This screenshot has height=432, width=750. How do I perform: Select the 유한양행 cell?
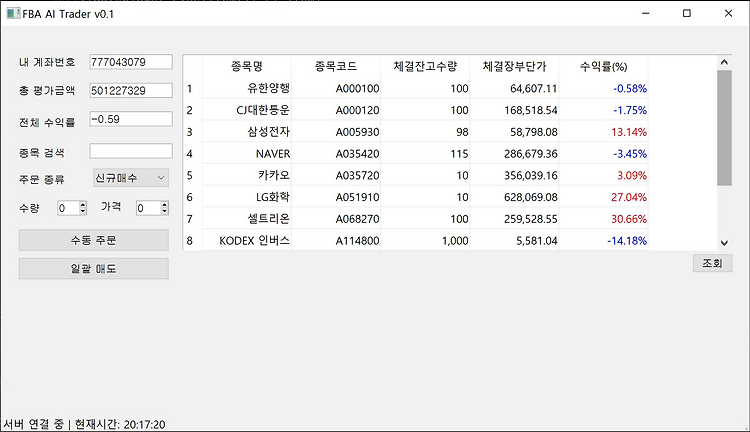click(x=247, y=89)
